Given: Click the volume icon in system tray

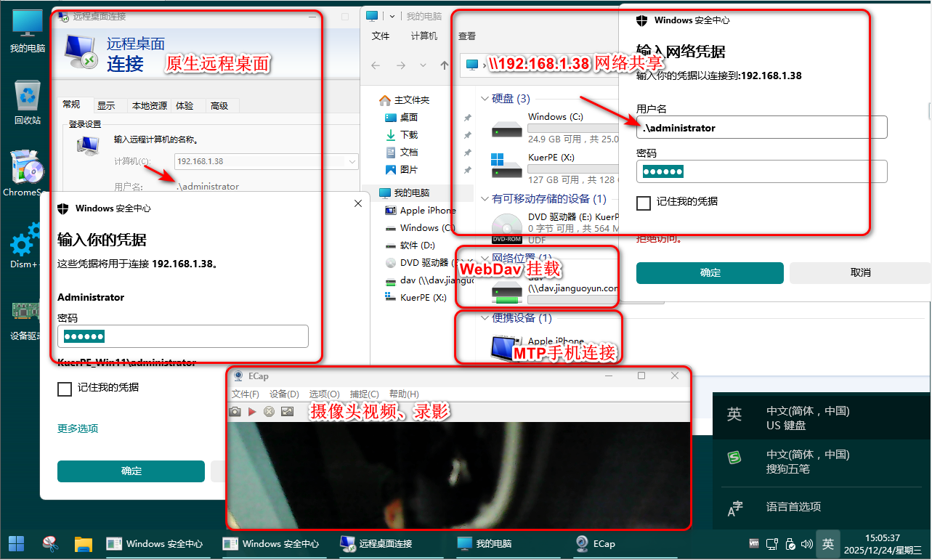Looking at the screenshot, I should coord(806,543).
